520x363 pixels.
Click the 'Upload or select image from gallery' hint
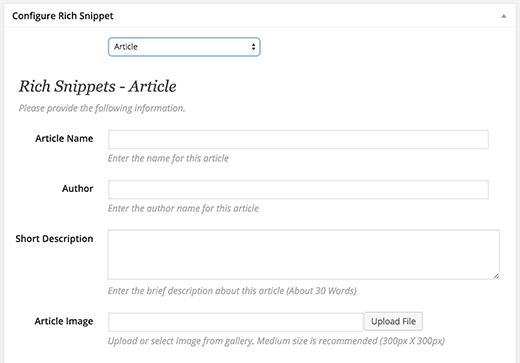coord(276,341)
